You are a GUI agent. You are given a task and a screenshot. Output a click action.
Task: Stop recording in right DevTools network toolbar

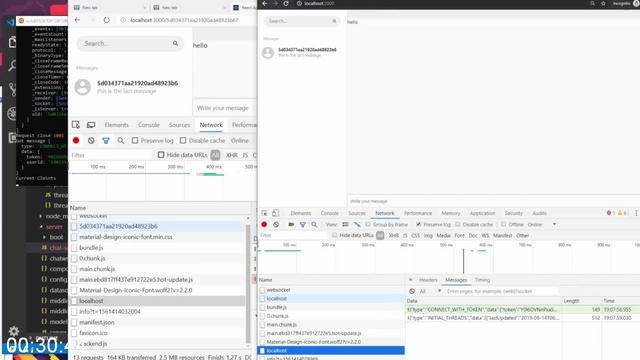(x=264, y=224)
